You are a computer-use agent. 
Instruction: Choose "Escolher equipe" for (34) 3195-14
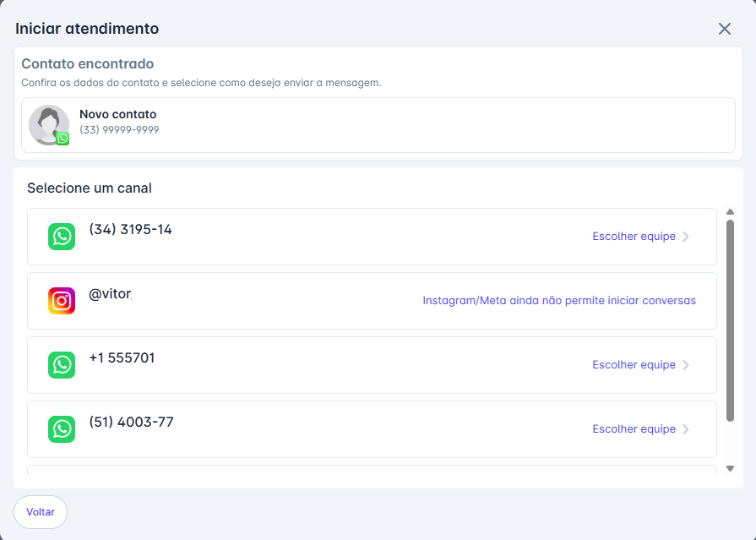tap(634, 237)
